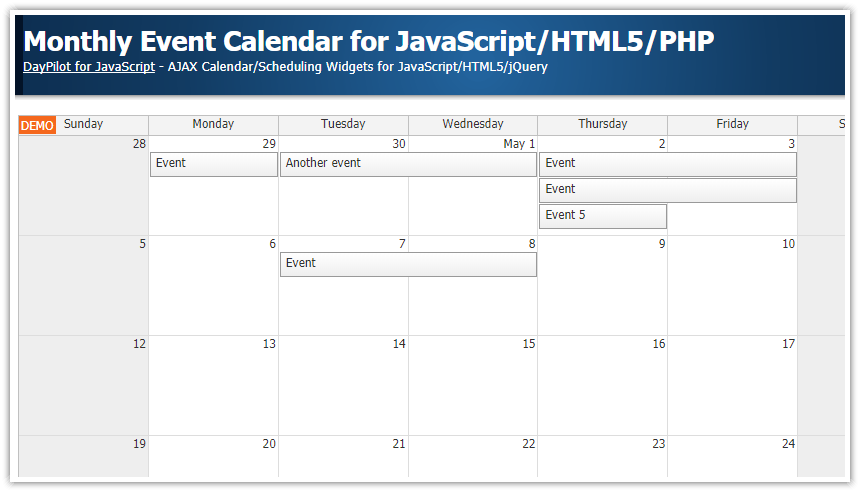Click the day cell for 16
The height and width of the screenshot is (492, 860).
pos(603,390)
